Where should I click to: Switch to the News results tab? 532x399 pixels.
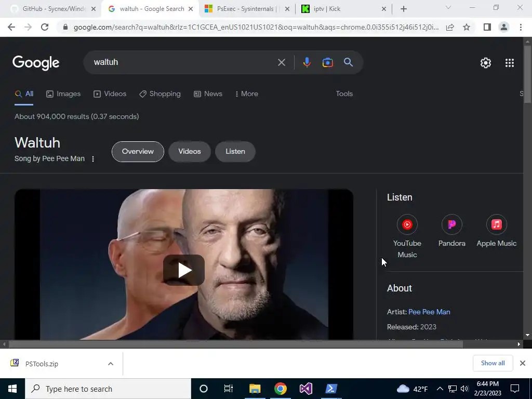tap(208, 94)
